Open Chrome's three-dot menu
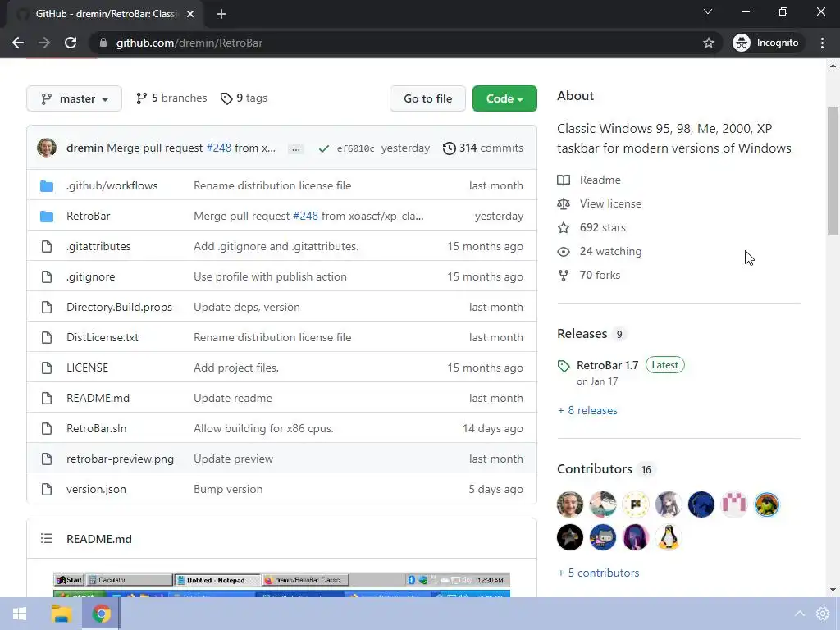This screenshot has width=840, height=630. coord(822,43)
